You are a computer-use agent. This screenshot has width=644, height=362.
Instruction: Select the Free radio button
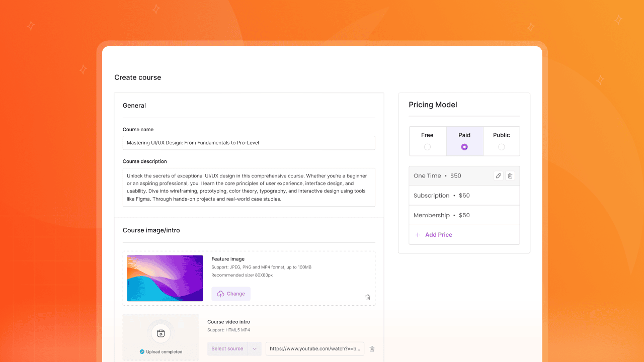(427, 147)
